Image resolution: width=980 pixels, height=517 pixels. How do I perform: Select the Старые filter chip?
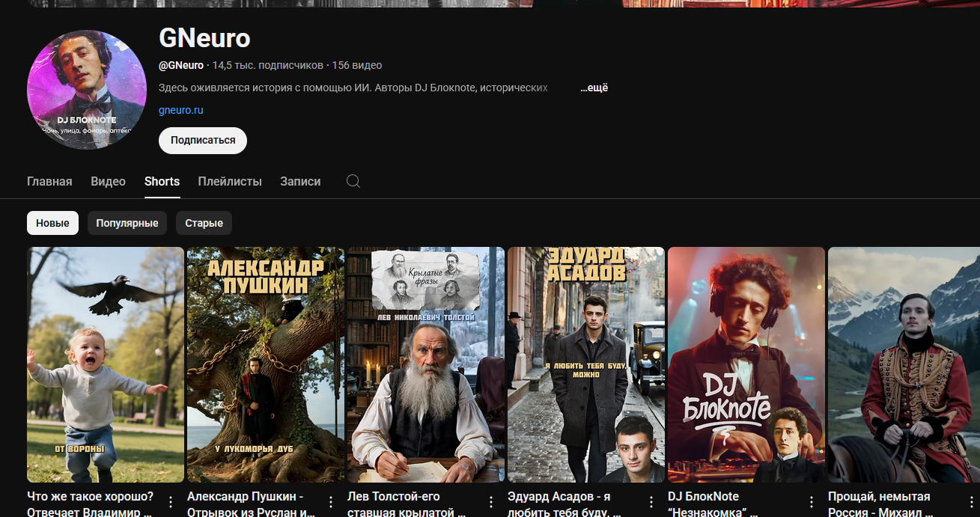click(204, 223)
